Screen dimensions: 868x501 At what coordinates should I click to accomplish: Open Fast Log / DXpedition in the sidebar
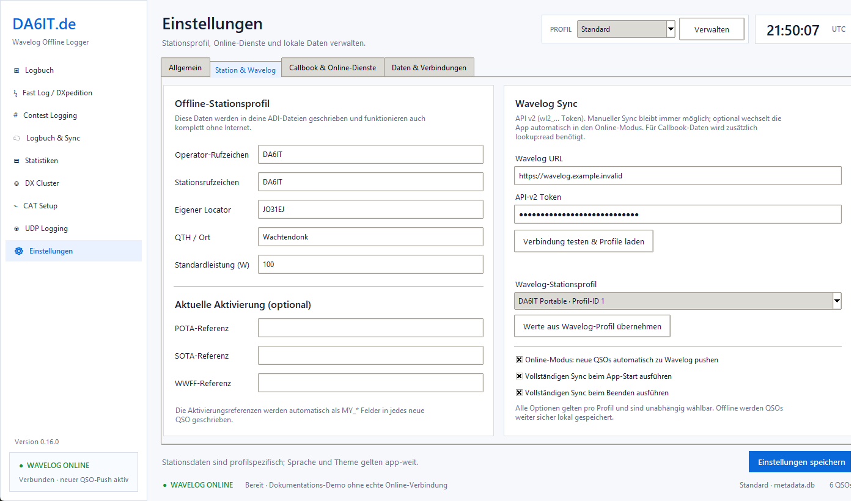(x=73, y=93)
